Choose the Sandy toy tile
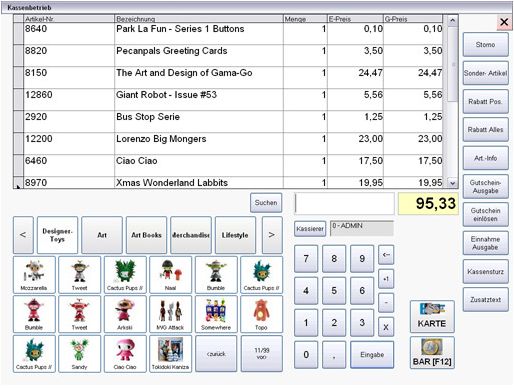514x388 pixels. tap(79, 354)
